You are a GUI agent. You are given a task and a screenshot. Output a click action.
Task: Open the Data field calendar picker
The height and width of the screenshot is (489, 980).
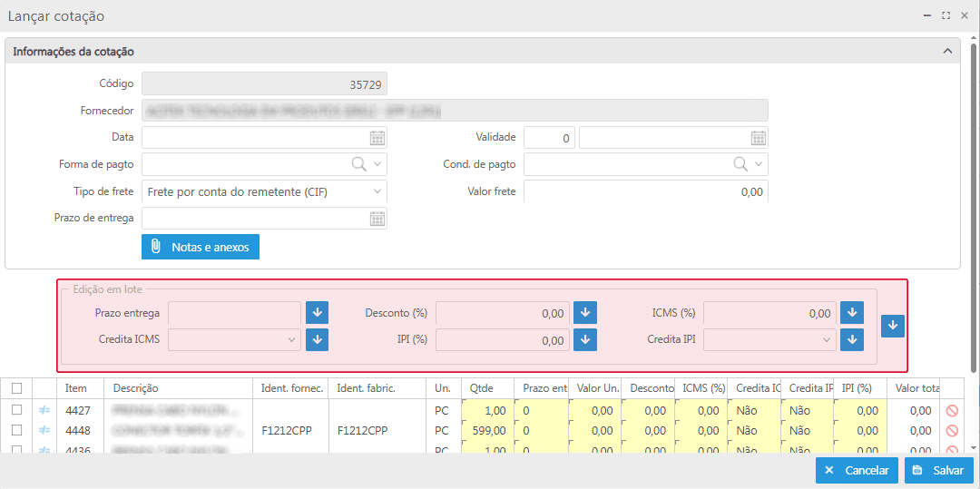(377, 138)
